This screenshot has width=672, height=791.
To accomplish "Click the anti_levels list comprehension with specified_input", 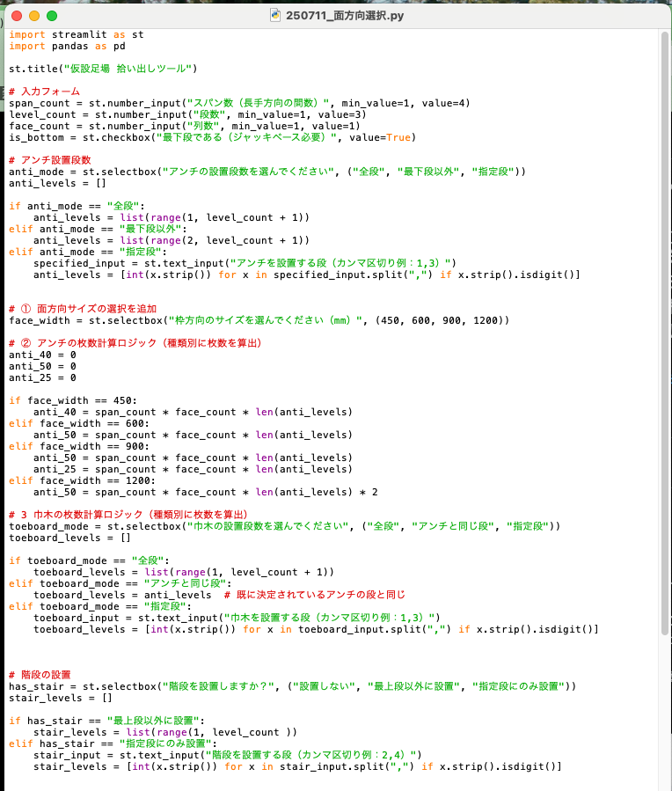I will (x=307, y=275).
